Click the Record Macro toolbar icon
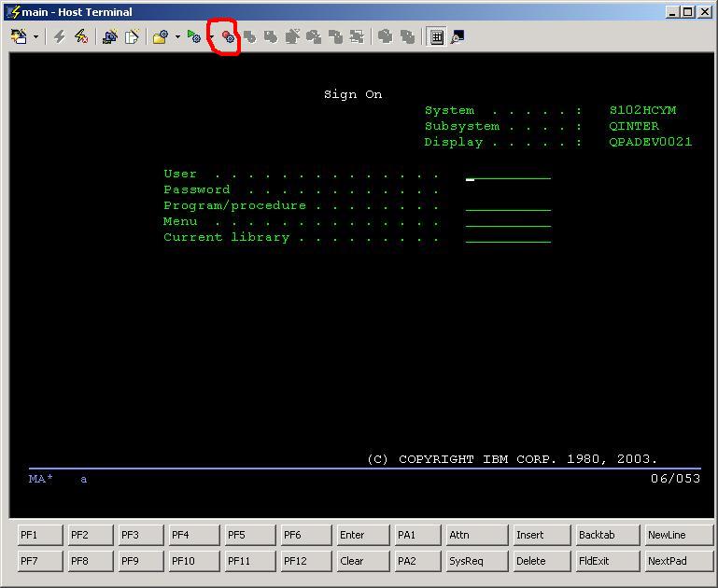Viewport: 718px width, 588px height. coord(228,37)
